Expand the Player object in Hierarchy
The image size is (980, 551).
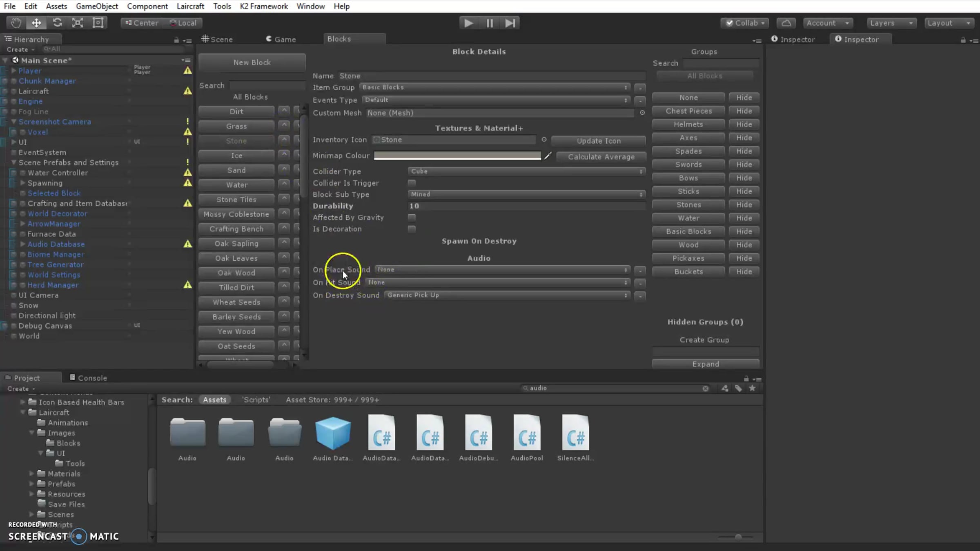(13, 71)
